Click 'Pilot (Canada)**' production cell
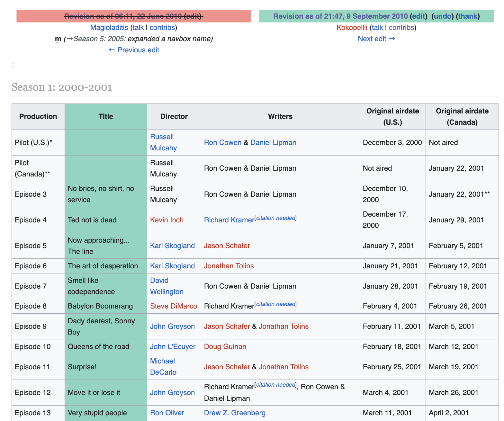This screenshot has width=504, height=421. (38, 168)
